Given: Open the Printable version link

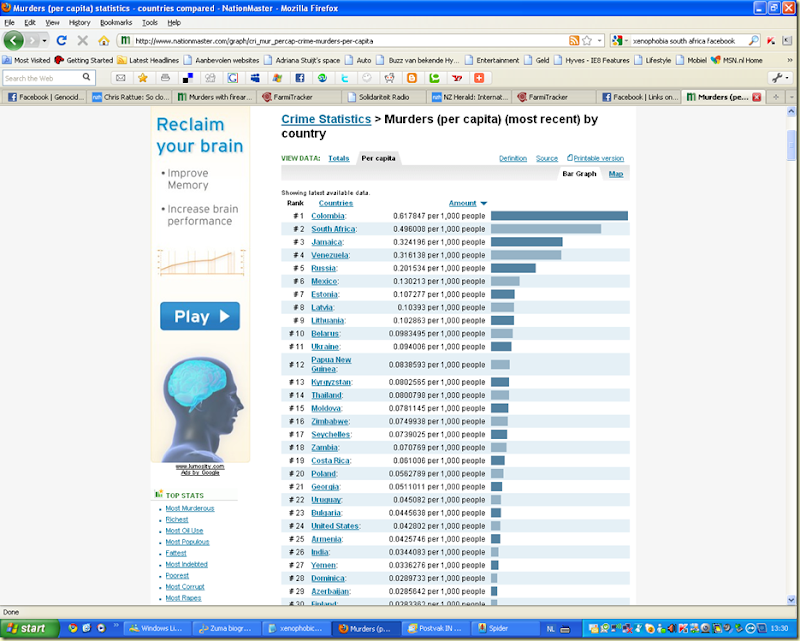Looking at the screenshot, I should (598, 158).
